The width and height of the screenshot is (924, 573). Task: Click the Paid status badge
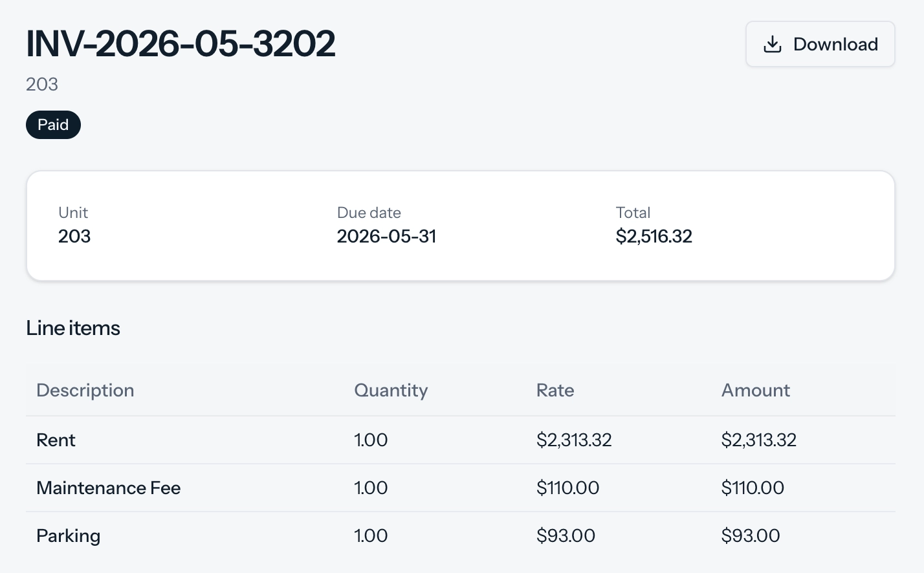pos(53,125)
